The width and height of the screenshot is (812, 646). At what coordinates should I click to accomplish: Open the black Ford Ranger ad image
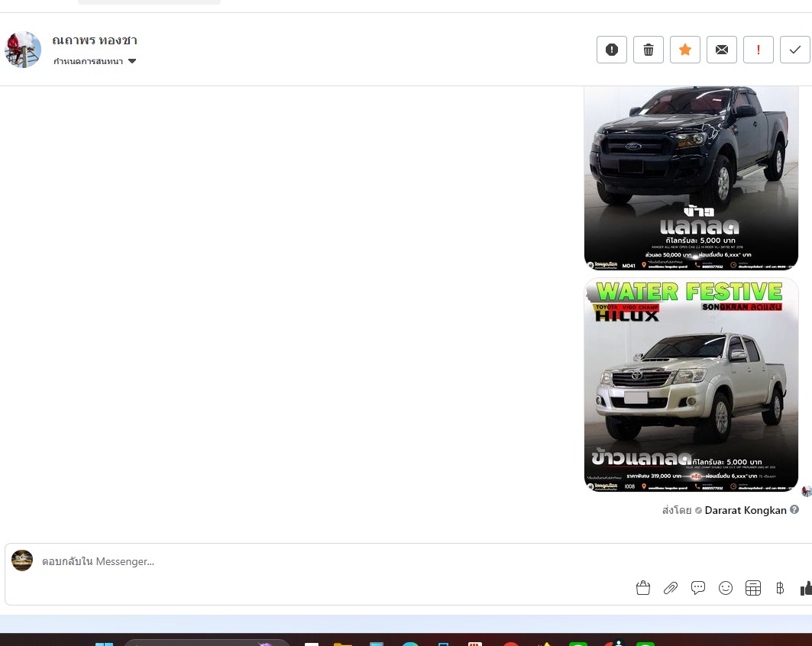coord(691,178)
